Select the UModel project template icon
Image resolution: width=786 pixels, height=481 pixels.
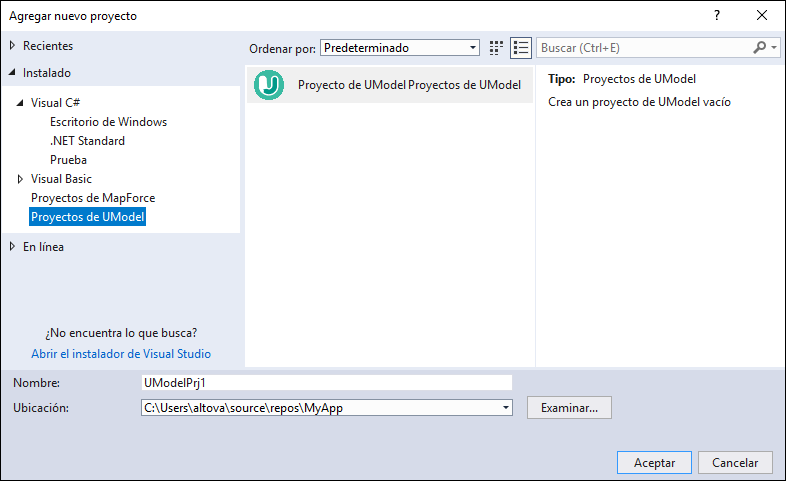269,85
